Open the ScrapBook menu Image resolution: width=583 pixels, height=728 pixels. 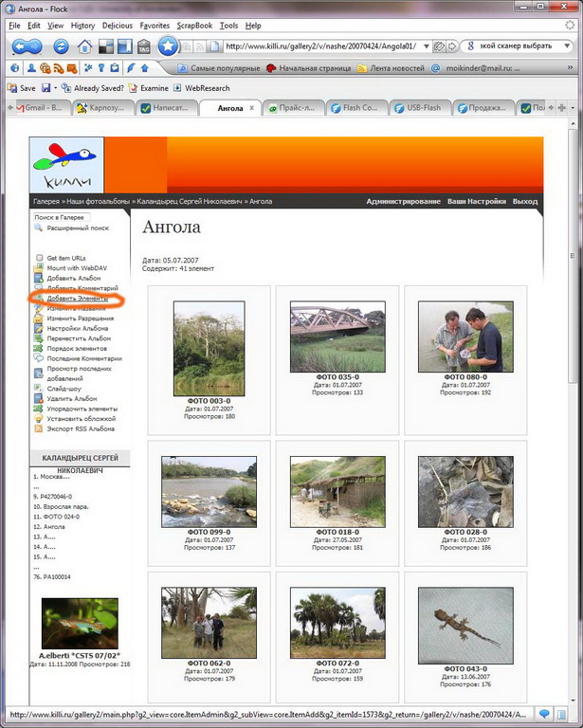(195, 26)
